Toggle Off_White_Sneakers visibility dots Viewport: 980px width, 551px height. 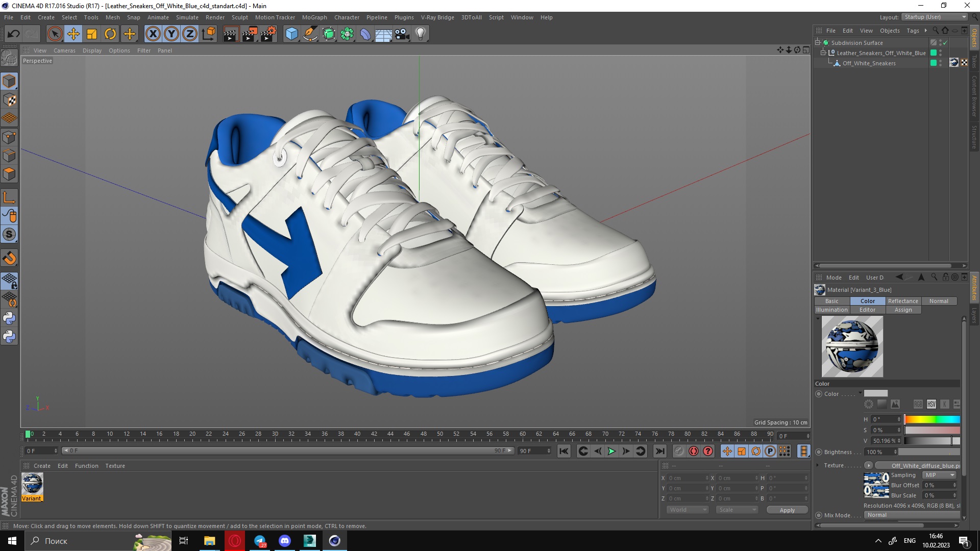pyautogui.click(x=941, y=63)
